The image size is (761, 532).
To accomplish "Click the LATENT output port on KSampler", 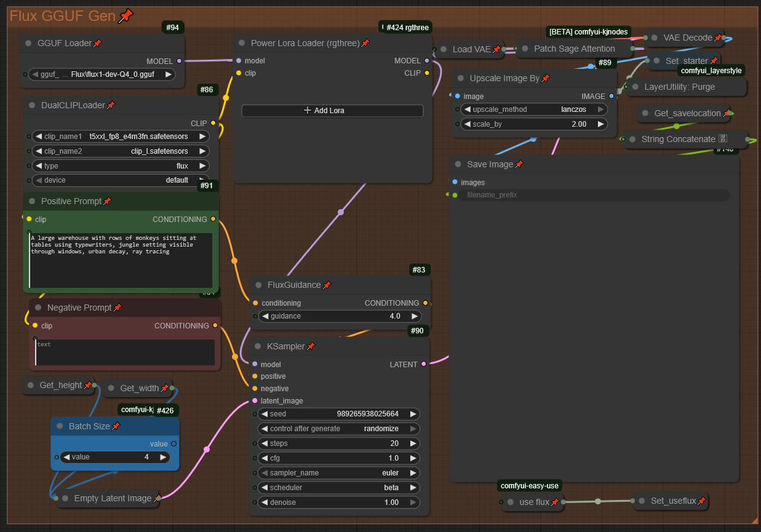I will pos(423,364).
